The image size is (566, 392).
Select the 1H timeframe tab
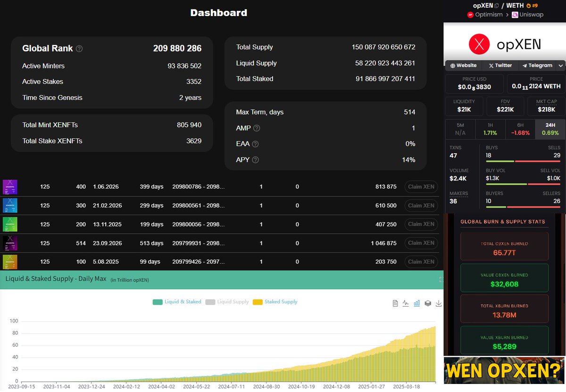point(490,129)
